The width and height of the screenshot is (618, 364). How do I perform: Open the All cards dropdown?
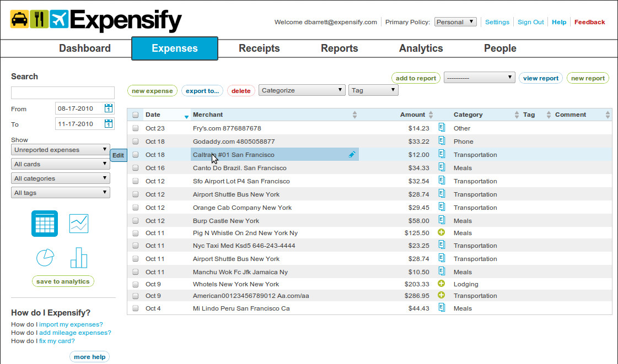coord(60,164)
